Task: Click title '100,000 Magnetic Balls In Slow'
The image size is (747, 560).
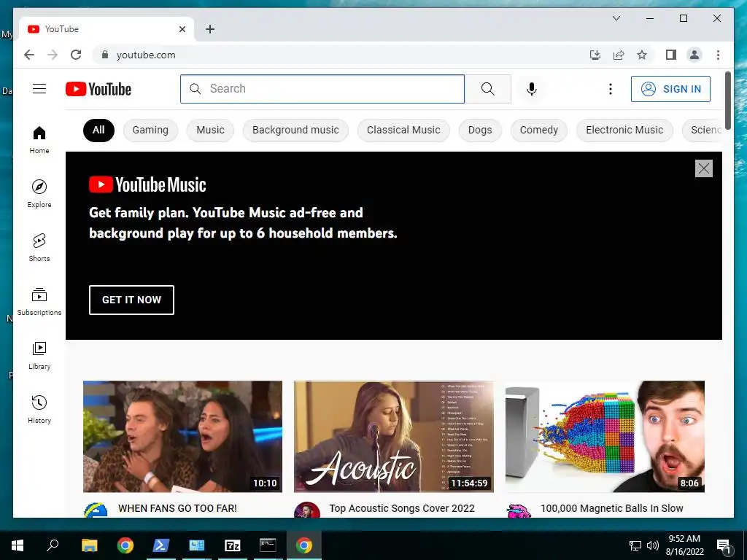Action: [612, 508]
